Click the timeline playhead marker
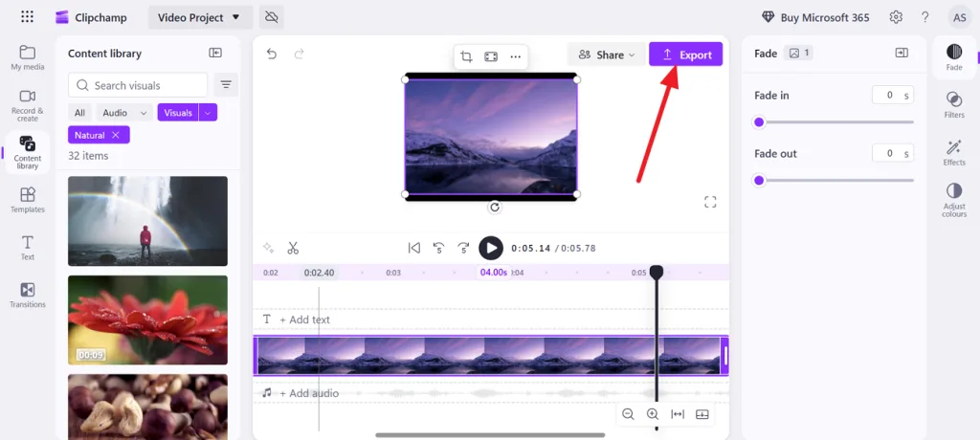The image size is (980, 440). pyautogui.click(x=657, y=272)
